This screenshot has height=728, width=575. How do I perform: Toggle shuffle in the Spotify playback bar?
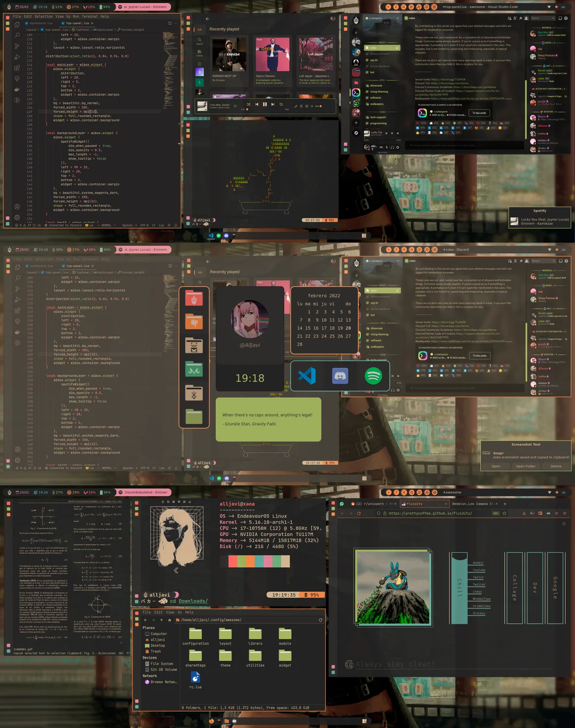(249, 104)
